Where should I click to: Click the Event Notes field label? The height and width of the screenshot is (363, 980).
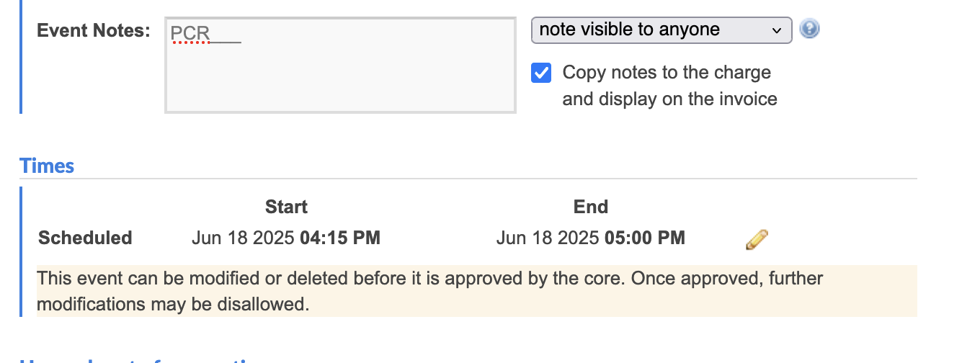point(94,30)
